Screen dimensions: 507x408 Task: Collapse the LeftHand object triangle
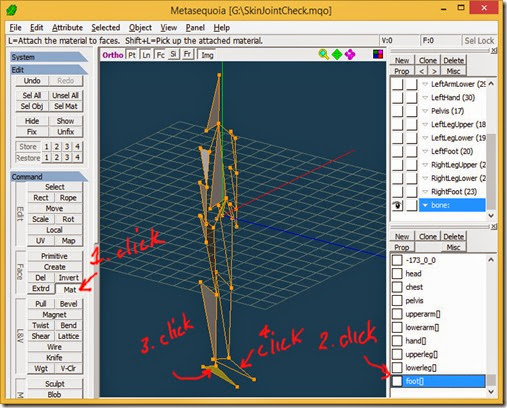[x=425, y=98]
